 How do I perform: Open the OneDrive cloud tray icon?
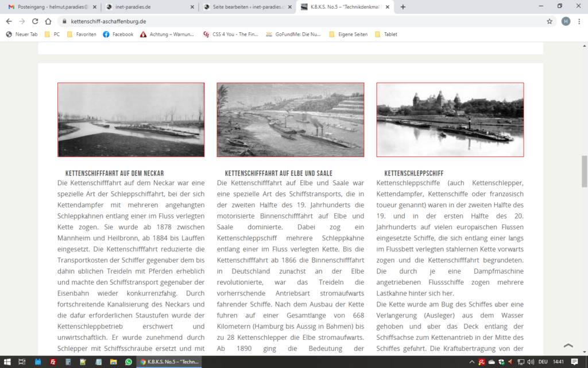[492, 362]
